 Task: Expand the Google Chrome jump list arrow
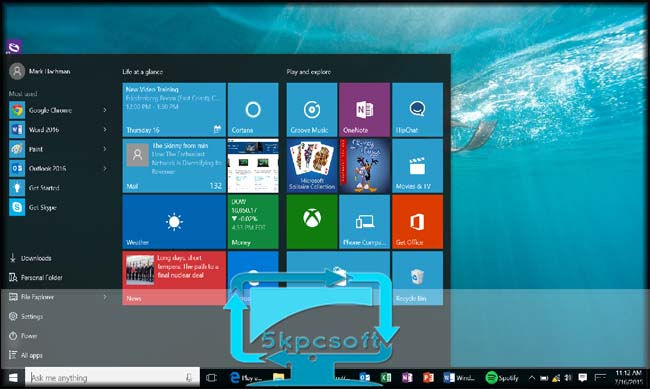click(105, 110)
